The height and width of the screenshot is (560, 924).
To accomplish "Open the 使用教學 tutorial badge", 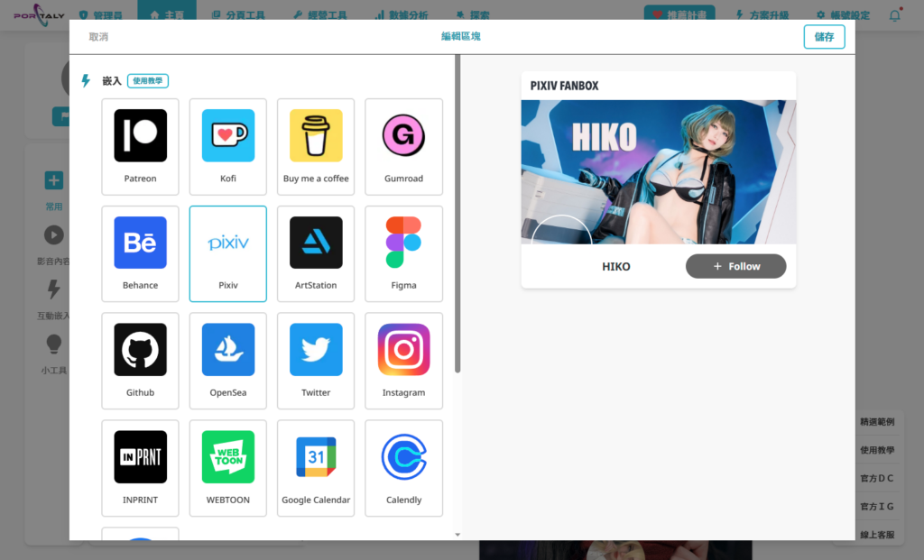I will point(148,80).
